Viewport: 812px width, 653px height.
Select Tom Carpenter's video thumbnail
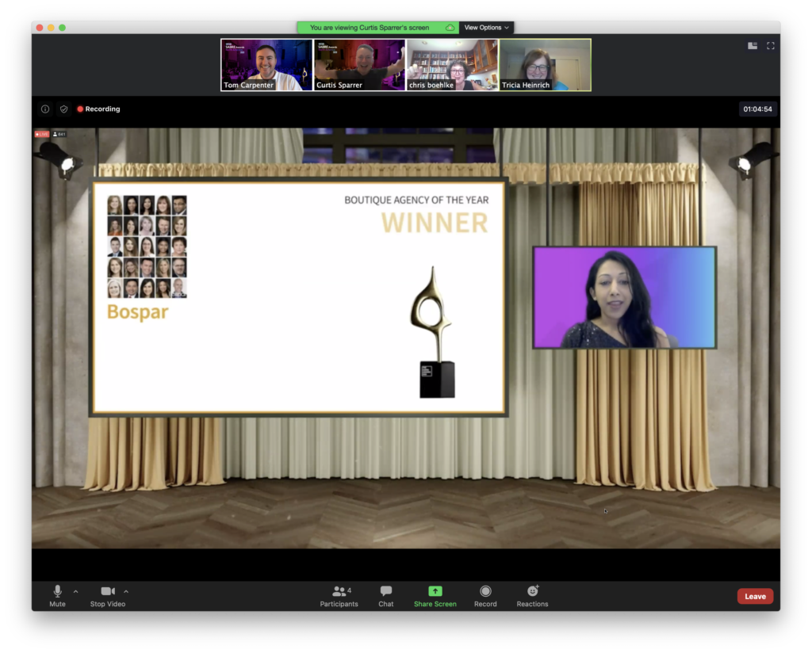[x=266, y=65]
